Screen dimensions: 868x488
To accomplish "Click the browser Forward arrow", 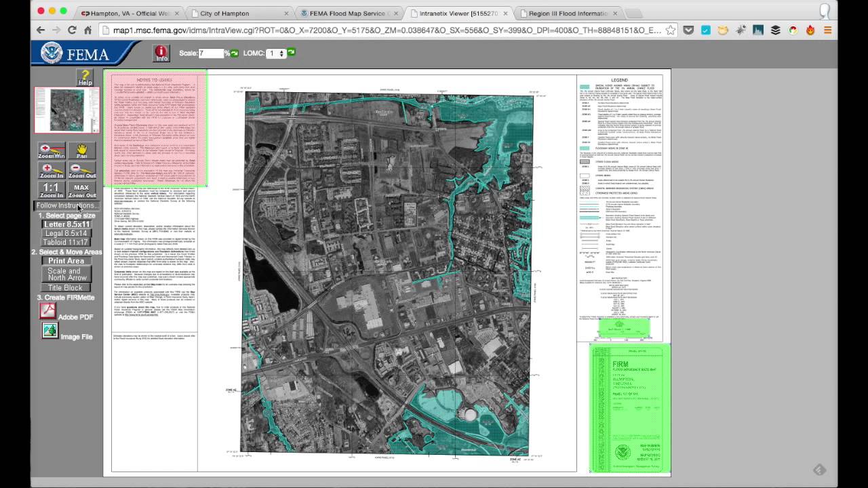I will [56, 30].
